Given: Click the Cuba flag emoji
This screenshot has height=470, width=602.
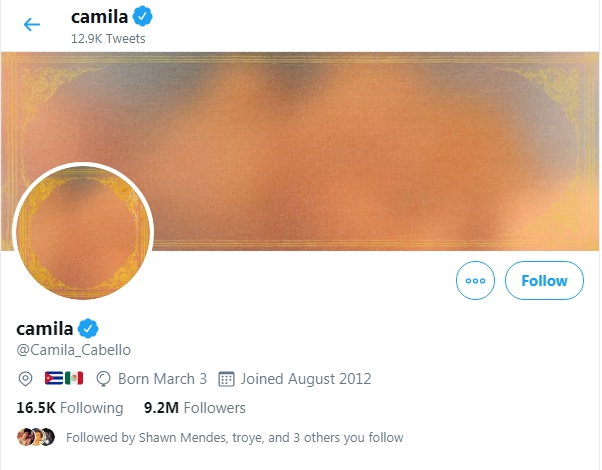Looking at the screenshot, I should tap(54, 379).
